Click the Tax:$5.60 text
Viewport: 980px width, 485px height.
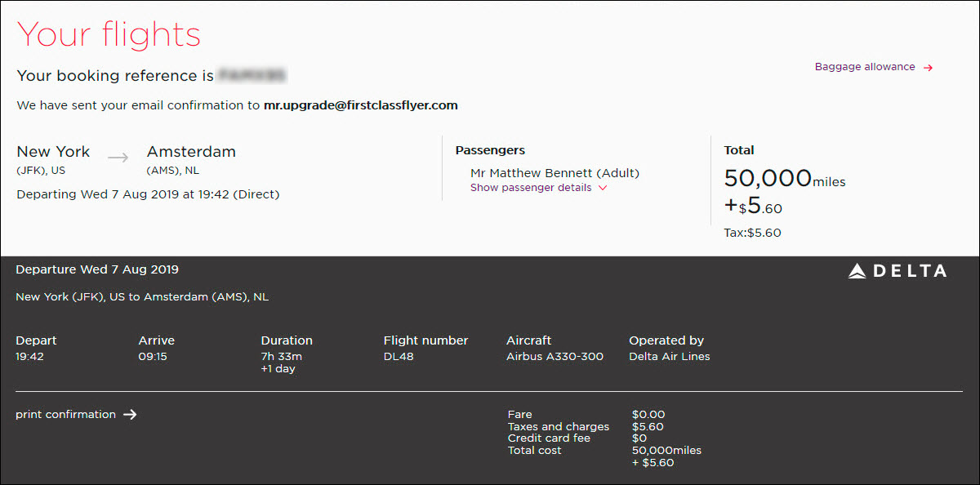click(x=752, y=233)
